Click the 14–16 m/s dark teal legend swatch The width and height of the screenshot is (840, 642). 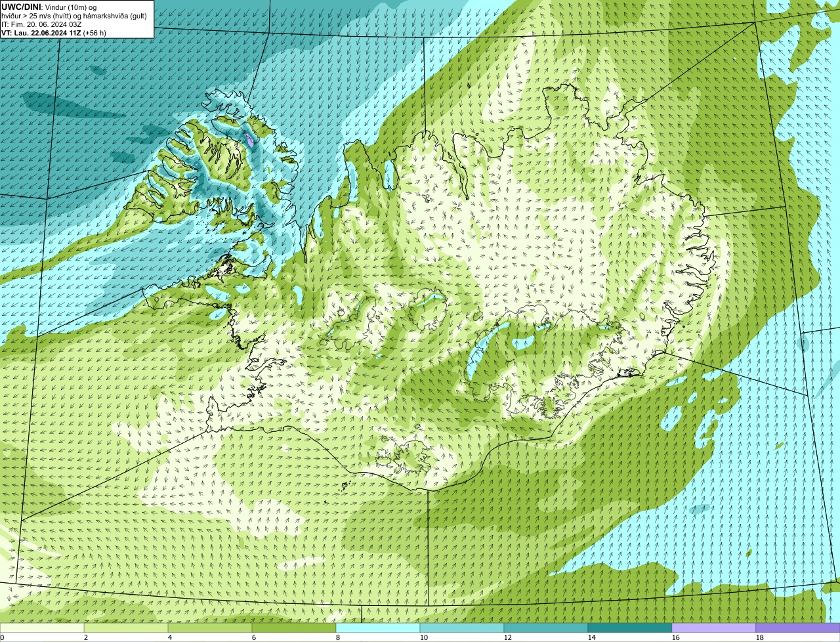click(x=630, y=628)
